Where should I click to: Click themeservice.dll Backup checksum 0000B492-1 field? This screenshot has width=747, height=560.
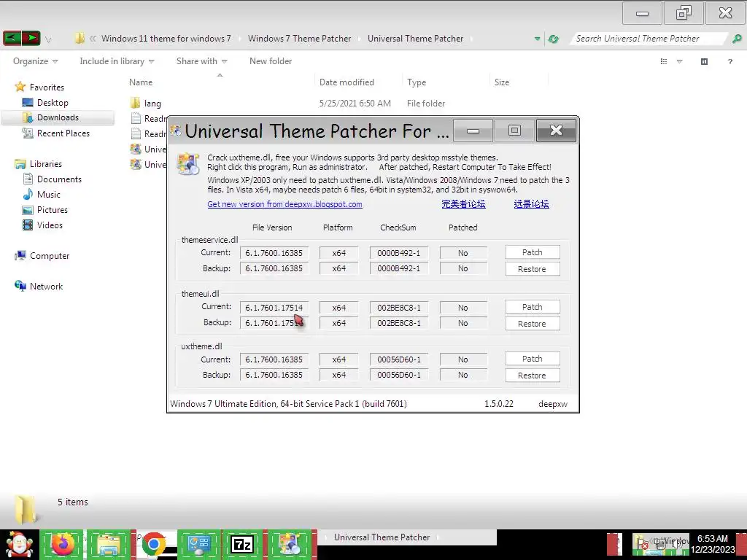[399, 268]
